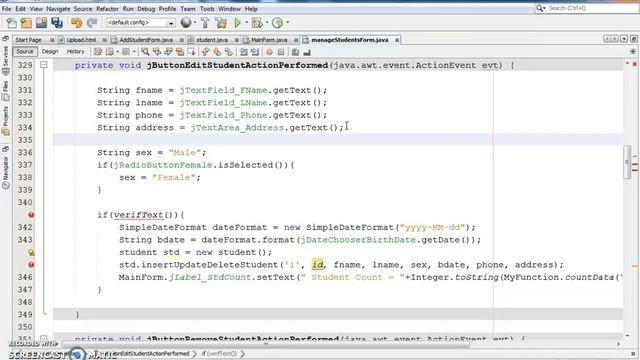Image resolution: width=640 pixels, height=360 pixels.
Task: Switch to student.java tab
Action: click(212, 40)
